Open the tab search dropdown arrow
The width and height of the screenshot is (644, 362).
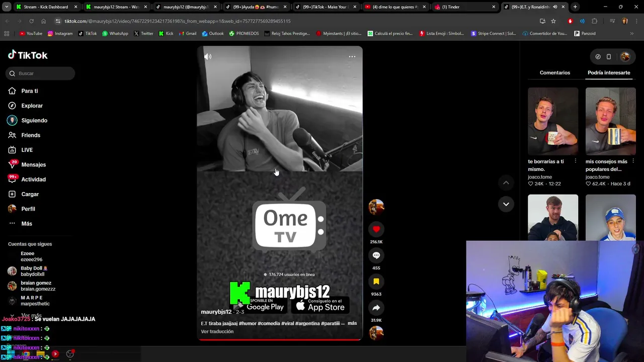coord(7,7)
